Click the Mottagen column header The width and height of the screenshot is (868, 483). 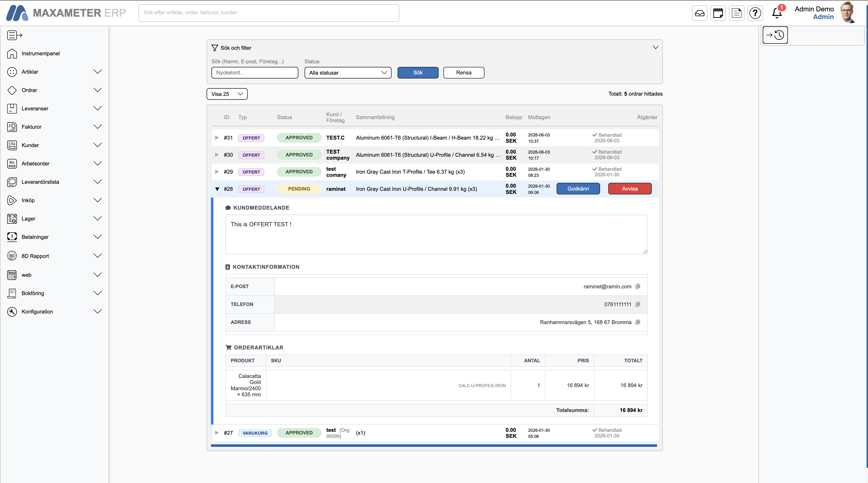[539, 117]
